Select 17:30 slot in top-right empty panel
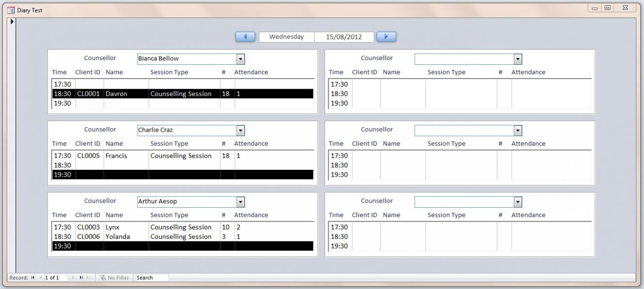 (x=460, y=84)
